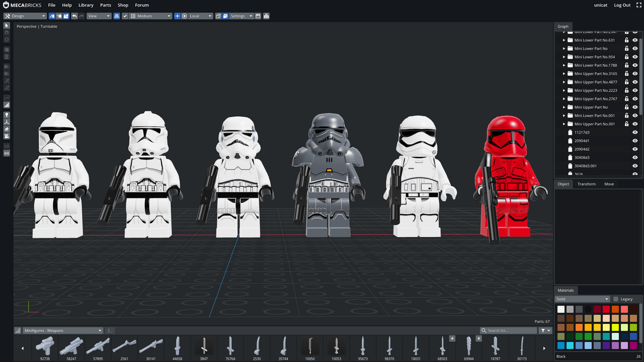
Task: Select weapon part 58247 thumbnail
Action: click(71, 348)
